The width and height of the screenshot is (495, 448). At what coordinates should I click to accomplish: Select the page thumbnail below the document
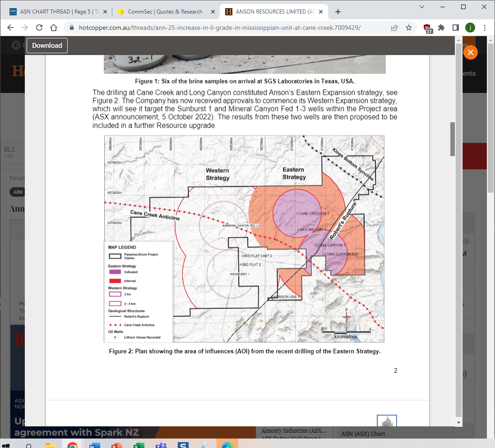(x=387, y=420)
